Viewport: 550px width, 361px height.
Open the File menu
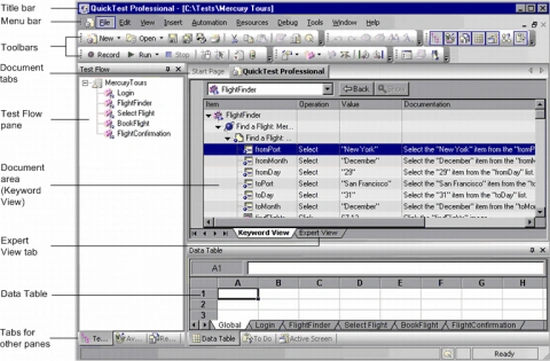tap(105, 23)
